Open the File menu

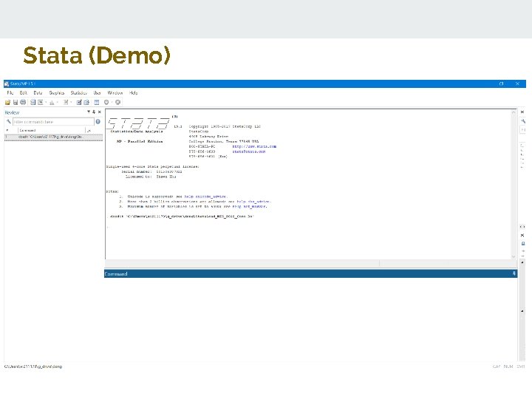point(10,92)
